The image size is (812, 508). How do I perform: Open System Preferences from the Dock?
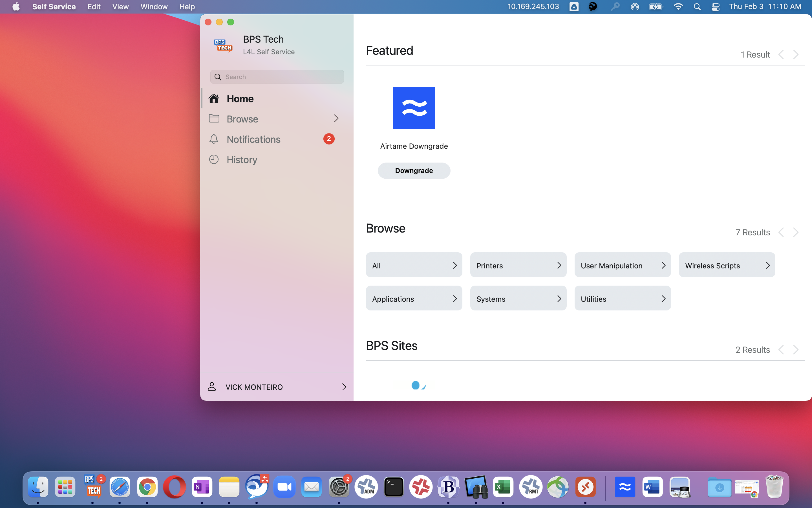[339, 487]
